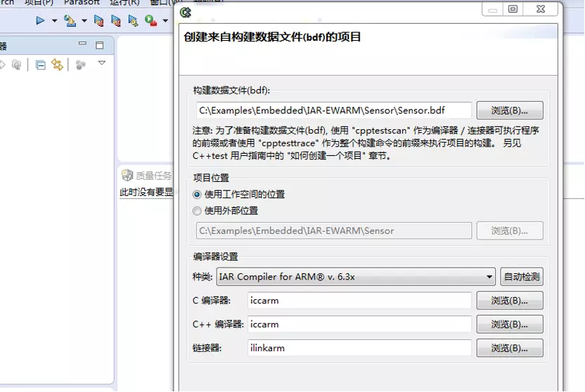Maximize the dialog window
This screenshot has width=585, height=392.
coord(513,9)
